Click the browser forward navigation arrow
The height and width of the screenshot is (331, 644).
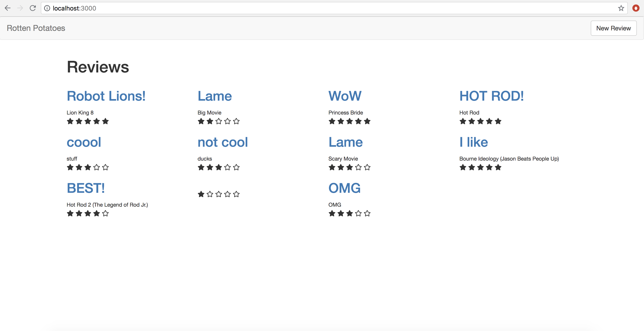20,8
